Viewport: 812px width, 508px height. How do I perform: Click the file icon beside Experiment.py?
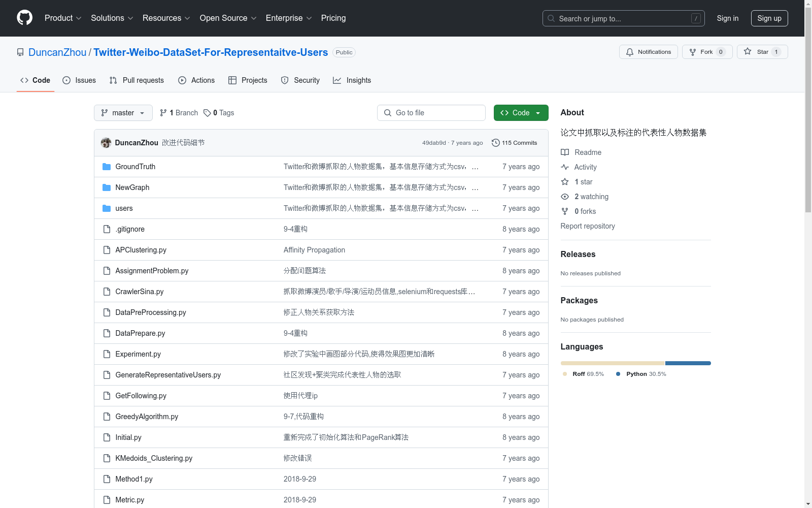107,354
